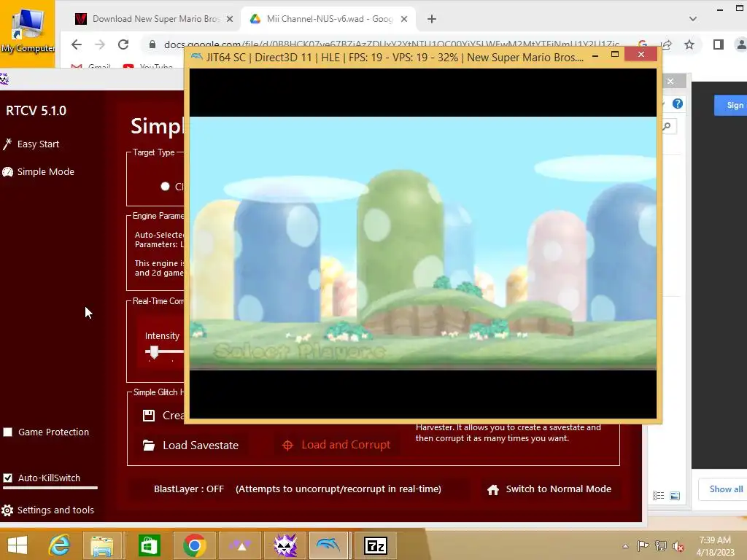This screenshot has height=560, width=747.
Task: Bookmark this page with the star icon
Action: tap(689, 44)
